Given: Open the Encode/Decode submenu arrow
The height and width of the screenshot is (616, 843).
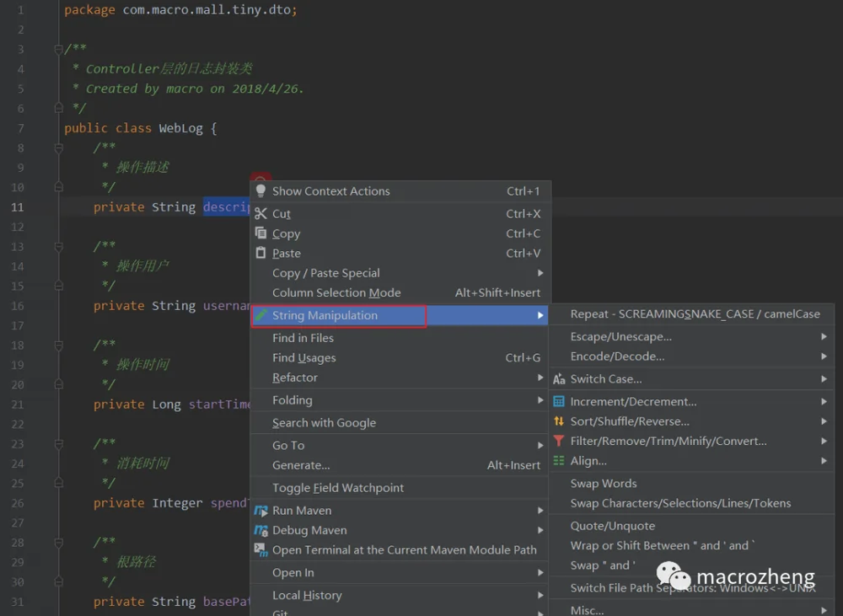Looking at the screenshot, I should pyautogui.click(x=824, y=356).
